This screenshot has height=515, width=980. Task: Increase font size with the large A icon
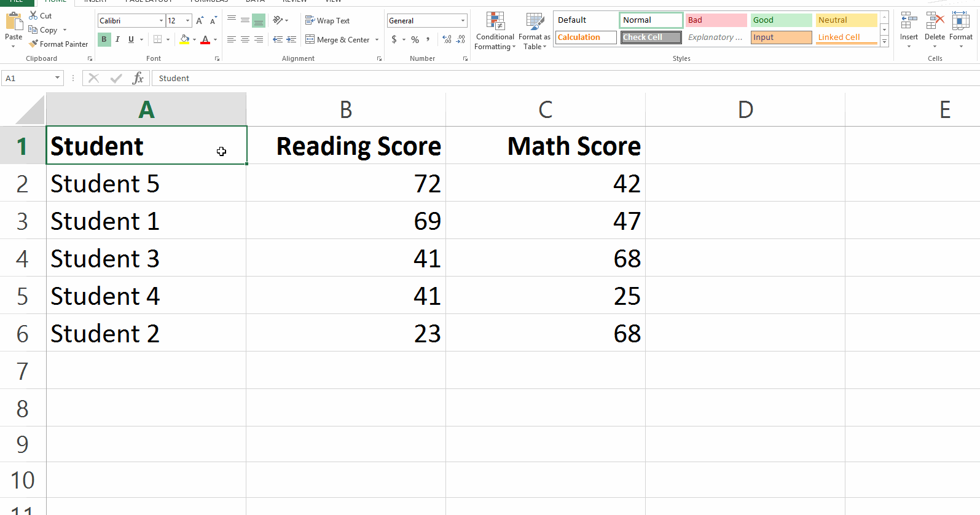[200, 20]
